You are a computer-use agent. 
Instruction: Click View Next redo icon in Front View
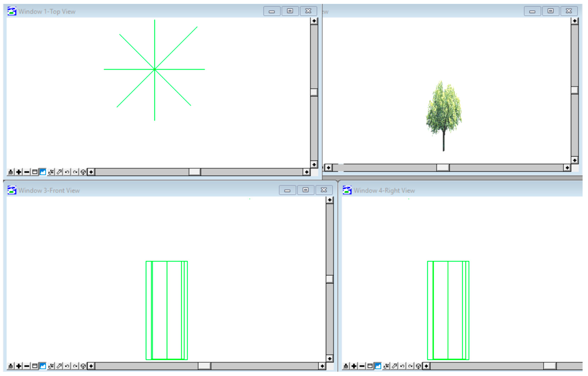75,366
